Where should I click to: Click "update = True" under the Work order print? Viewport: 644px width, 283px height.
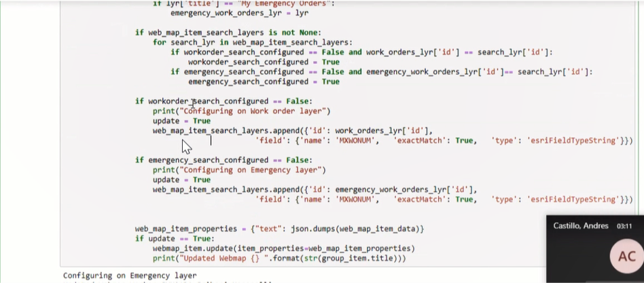(181, 121)
